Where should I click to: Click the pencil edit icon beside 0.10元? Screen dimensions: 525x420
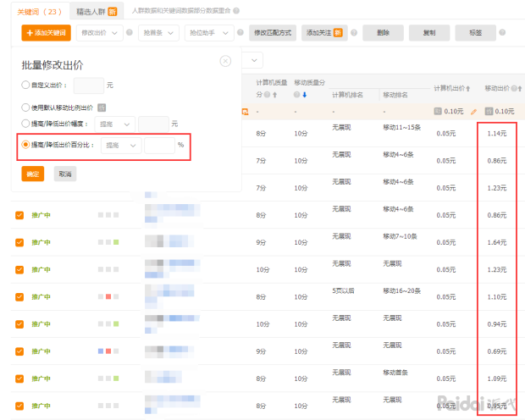pyautogui.click(x=473, y=111)
